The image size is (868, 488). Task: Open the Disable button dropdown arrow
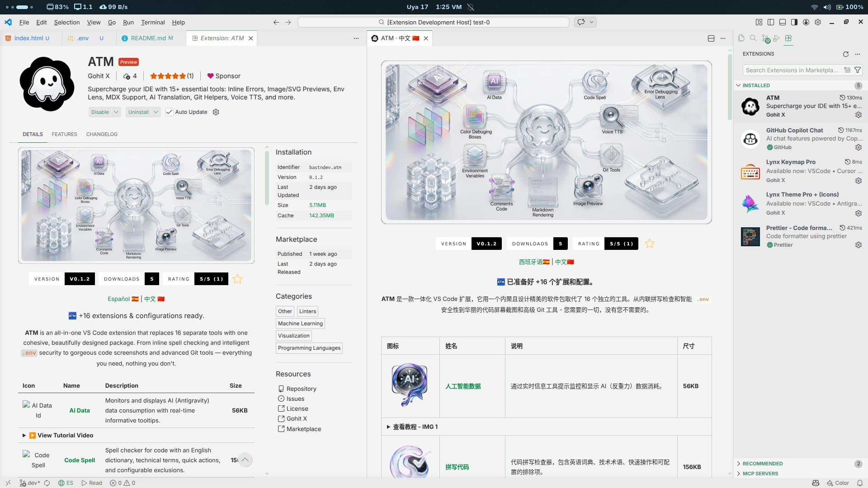(x=116, y=112)
